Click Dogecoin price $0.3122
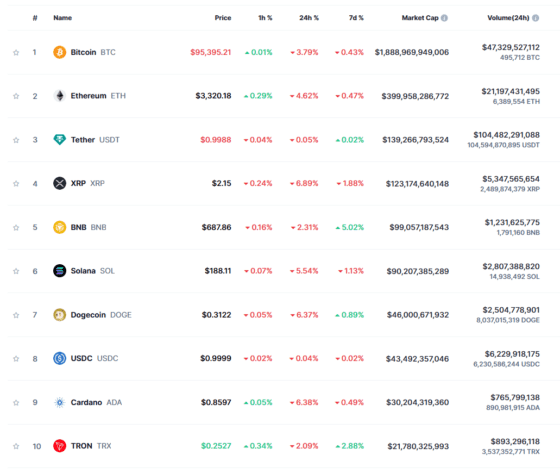 [x=216, y=315]
